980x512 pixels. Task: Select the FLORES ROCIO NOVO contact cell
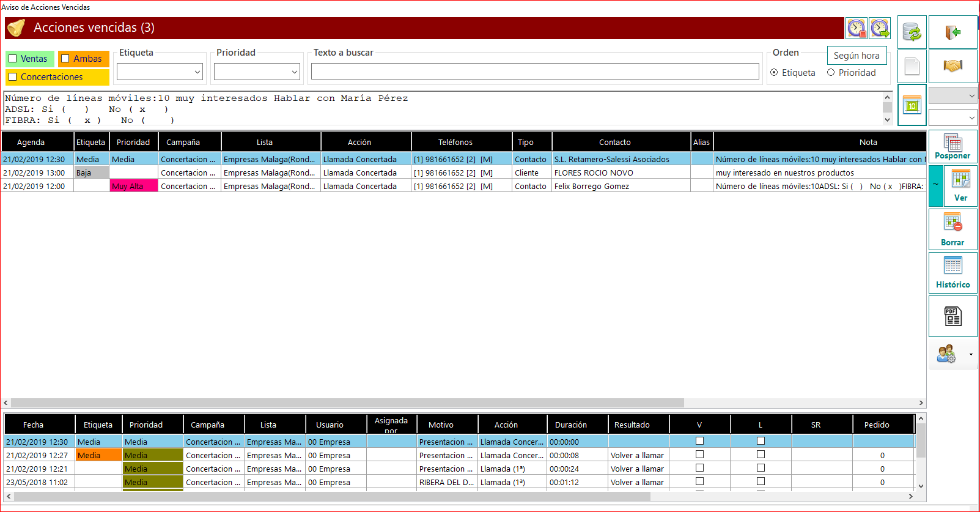(x=621, y=173)
